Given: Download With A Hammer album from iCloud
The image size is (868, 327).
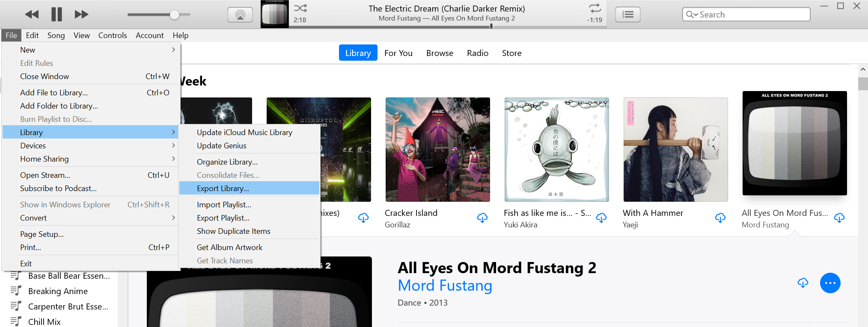Looking at the screenshot, I should pos(720,218).
